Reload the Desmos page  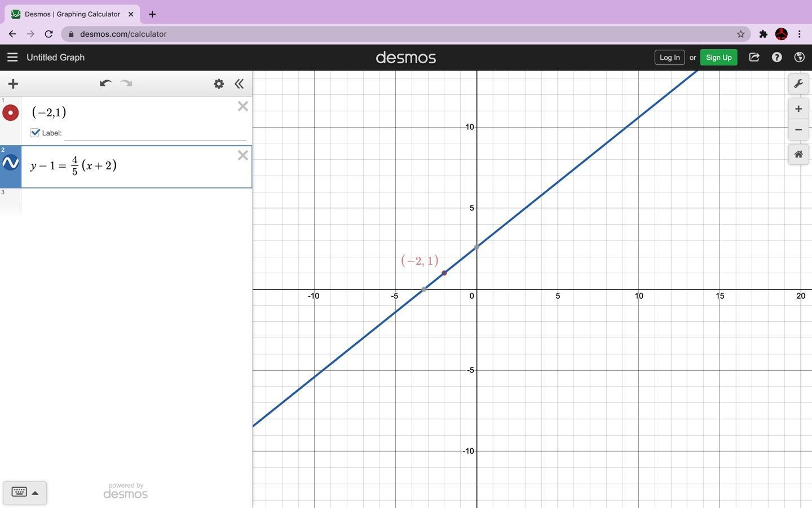pyautogui.click(x=48, y=34)
